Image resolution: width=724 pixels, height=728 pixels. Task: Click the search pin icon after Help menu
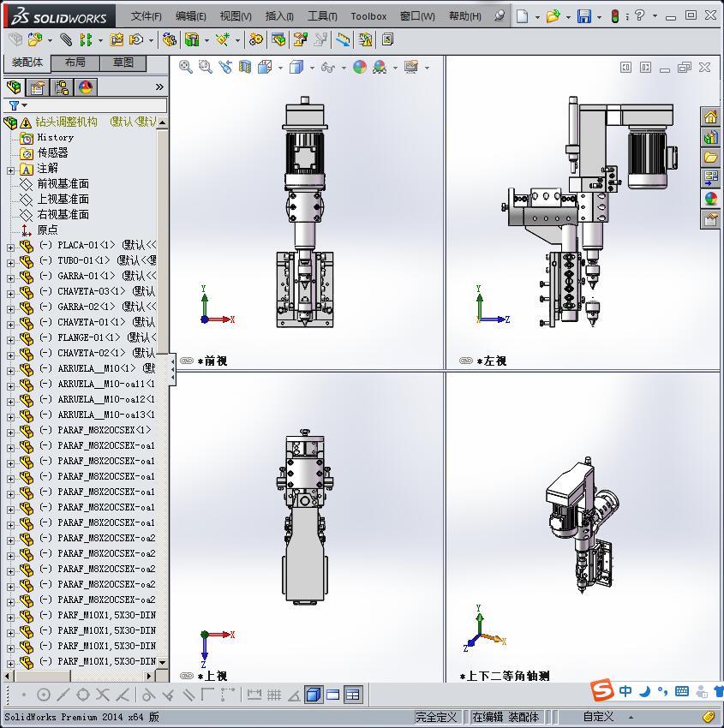click(500, 15)
